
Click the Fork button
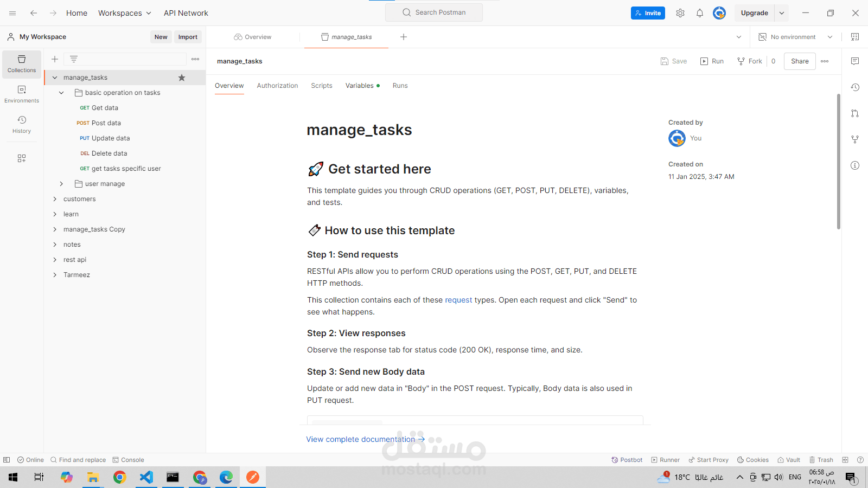(750, 61)
